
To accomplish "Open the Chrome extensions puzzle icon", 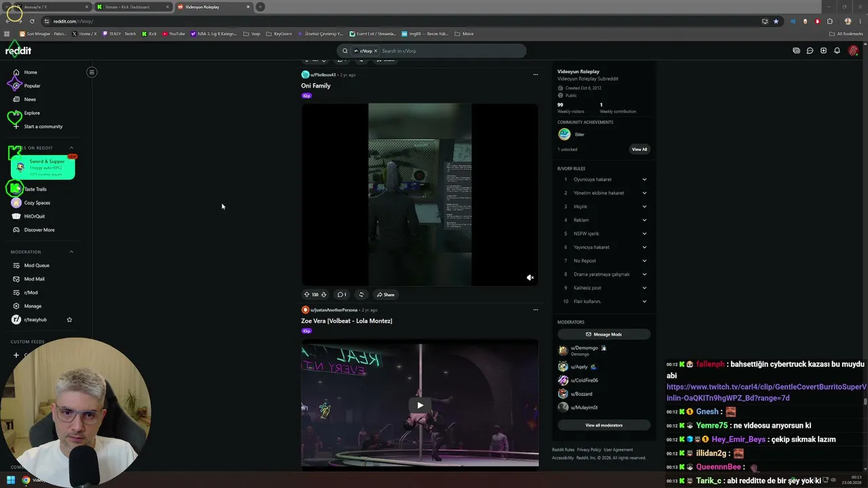I will [829, 21].
